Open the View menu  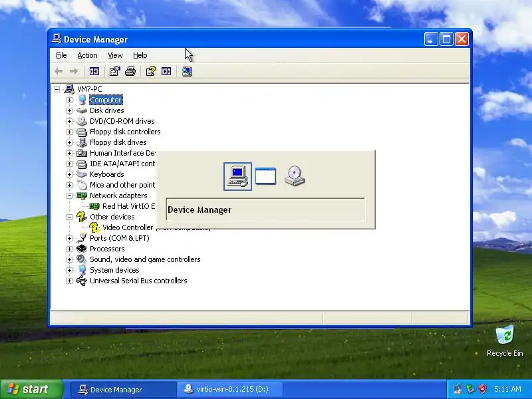(x=115, y=55)
